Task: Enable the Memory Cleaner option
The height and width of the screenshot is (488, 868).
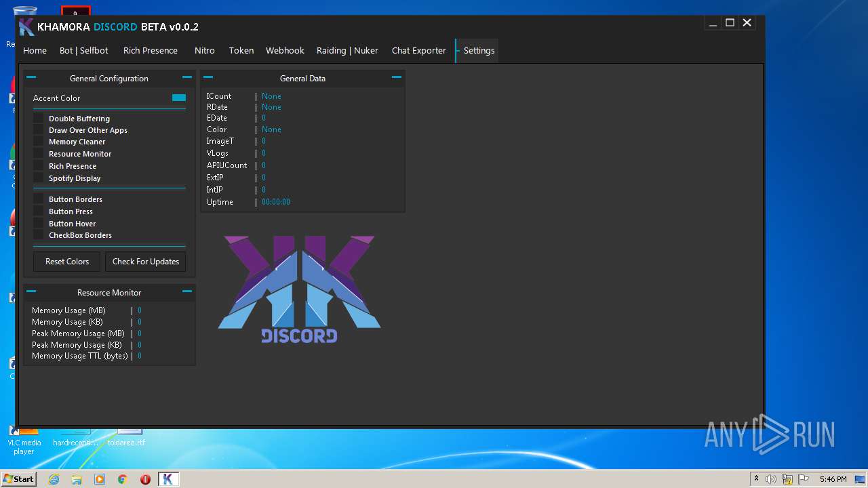Action: click(x=39, y=142)
